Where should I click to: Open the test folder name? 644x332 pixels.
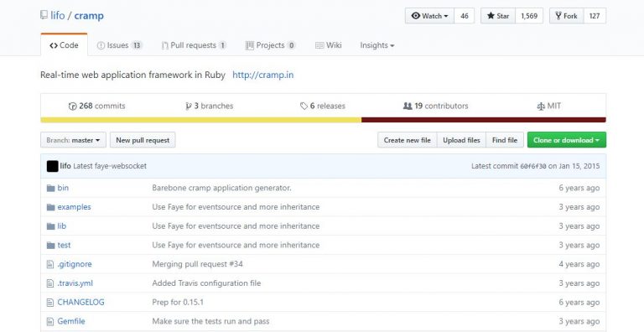click(64, 246)
